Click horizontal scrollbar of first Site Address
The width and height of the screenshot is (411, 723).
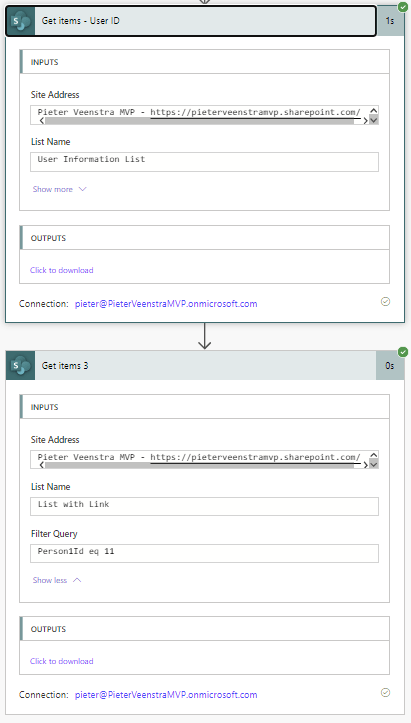point(200,121)
